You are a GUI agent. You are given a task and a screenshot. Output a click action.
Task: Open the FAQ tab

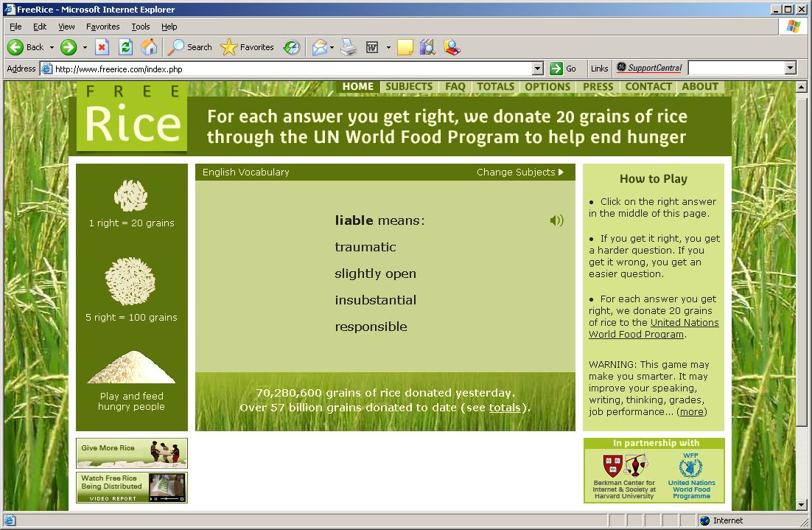(x=455, y=86)
